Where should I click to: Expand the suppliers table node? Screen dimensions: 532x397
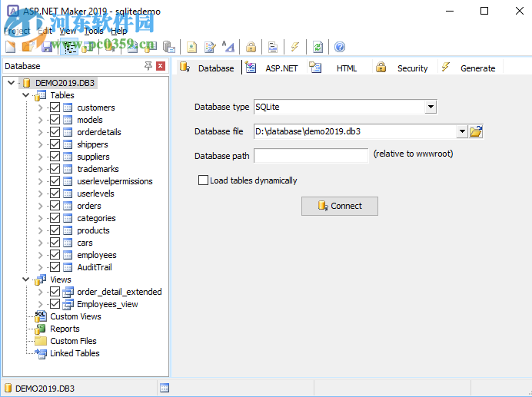[41, 157]
